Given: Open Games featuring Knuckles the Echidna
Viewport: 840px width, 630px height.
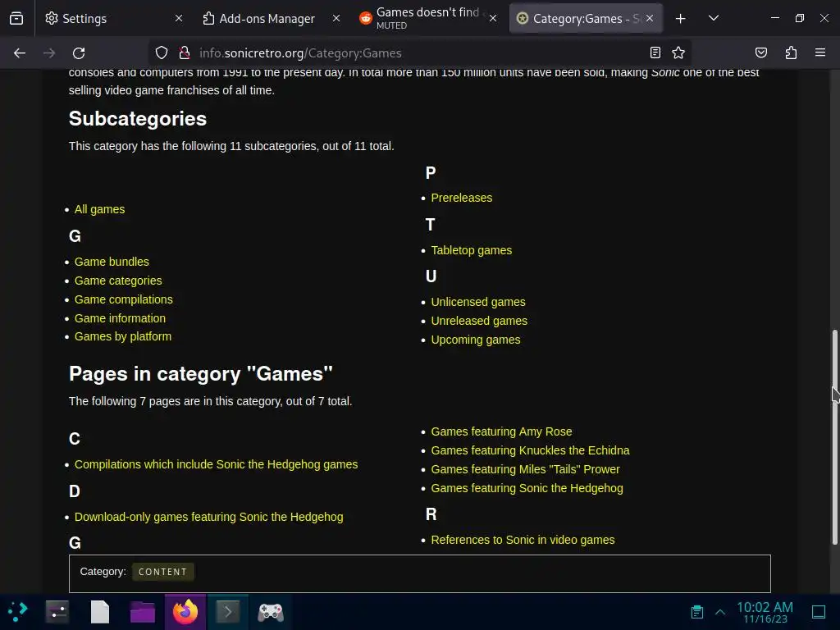Looking at the screenshot, I should pos(530,450).
